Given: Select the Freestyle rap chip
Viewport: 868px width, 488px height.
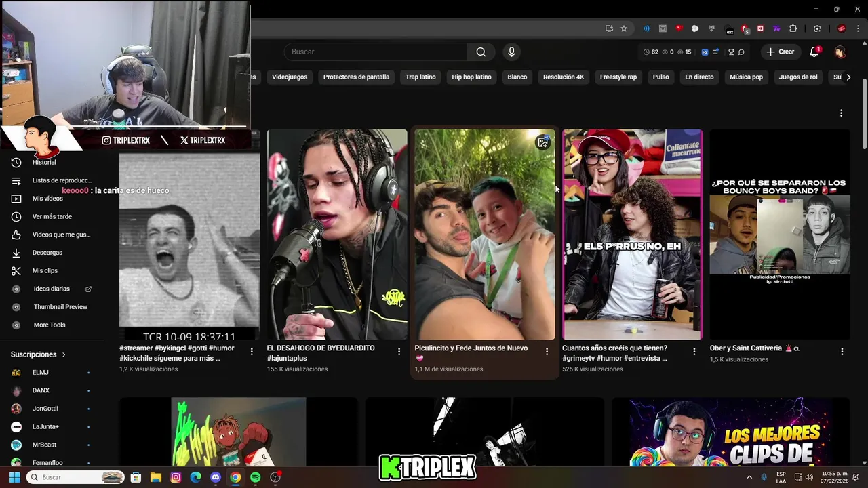Looking at the screenshot, I should tap(618, 77).
